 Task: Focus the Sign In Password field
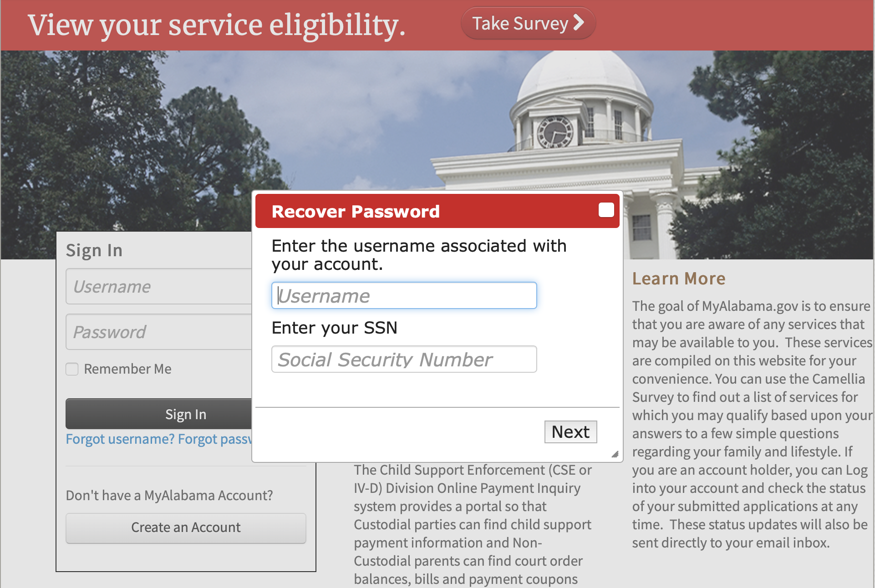pos(159,332)
